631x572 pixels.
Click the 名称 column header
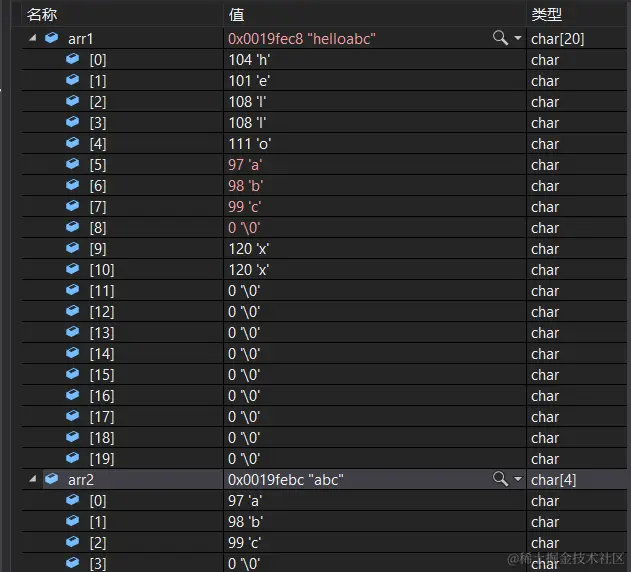[x=42, y=15]
